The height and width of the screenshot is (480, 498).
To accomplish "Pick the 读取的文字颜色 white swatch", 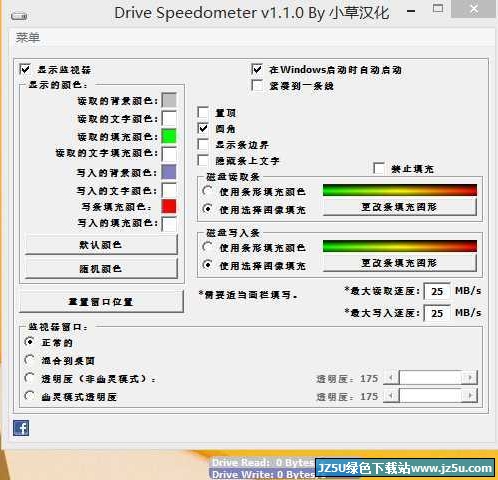I will (x=169, y=118).
